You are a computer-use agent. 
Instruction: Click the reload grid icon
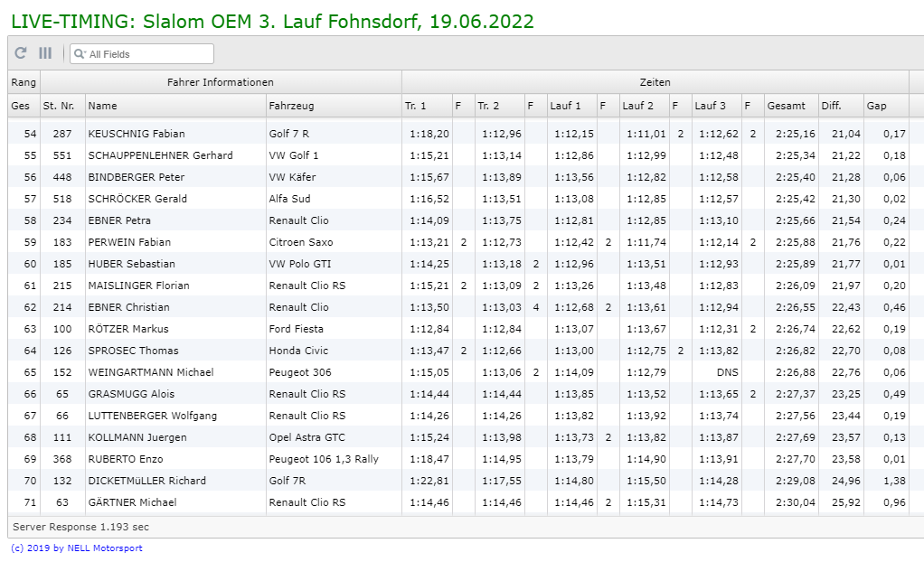[x=21, y=54]
